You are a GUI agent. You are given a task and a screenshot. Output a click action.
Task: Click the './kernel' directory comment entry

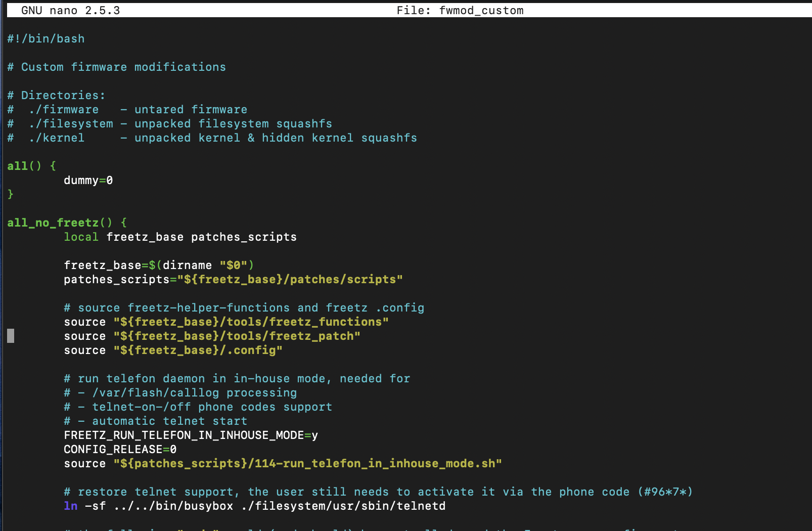tap(57, 138)
